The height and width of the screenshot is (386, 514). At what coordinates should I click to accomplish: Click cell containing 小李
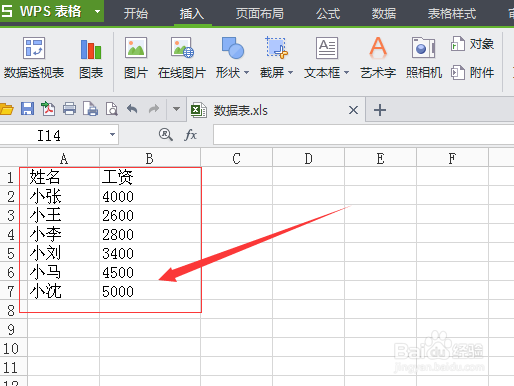[63, 234]
